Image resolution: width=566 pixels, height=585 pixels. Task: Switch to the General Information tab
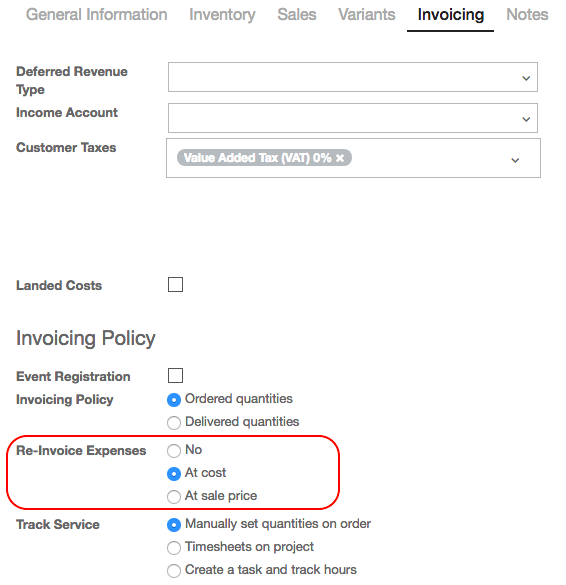(96, 15)
